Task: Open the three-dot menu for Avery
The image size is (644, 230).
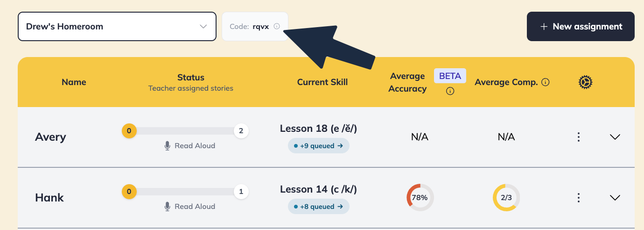Action: click(x=579, y=137)
